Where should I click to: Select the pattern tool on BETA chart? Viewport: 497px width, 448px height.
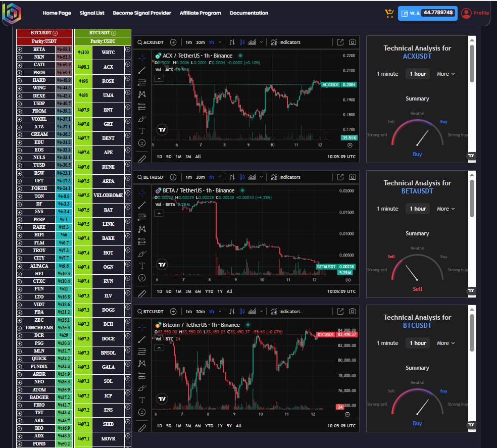(x=142, y=229)
